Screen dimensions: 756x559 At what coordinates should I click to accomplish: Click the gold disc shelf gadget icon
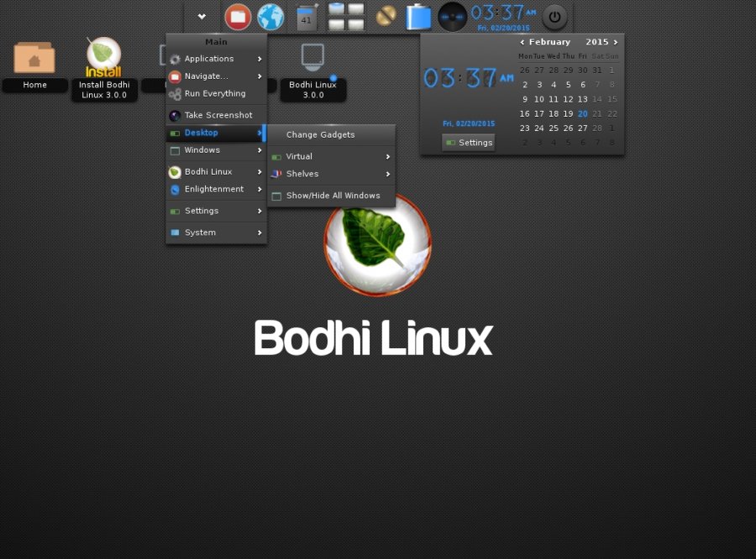click(386, 15)
